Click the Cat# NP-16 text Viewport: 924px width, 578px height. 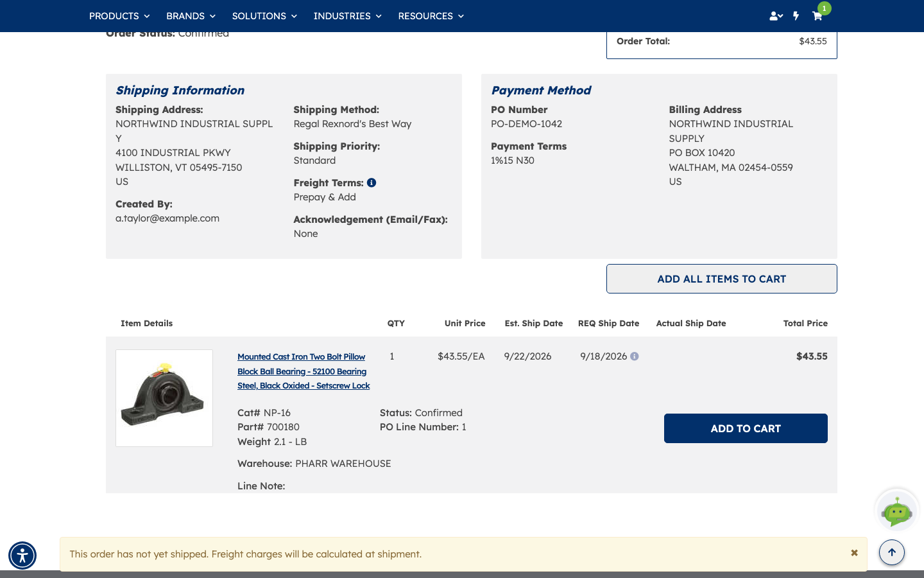tap(264, 413)
